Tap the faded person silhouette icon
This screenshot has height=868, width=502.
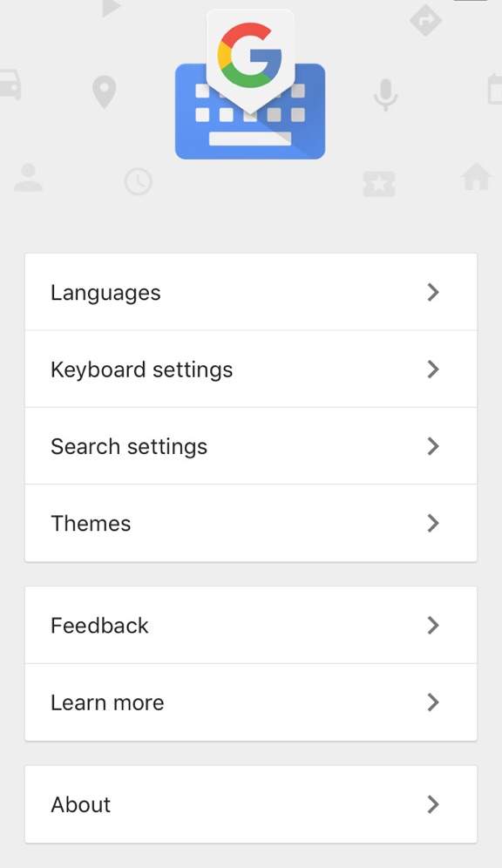pos(28,178)
